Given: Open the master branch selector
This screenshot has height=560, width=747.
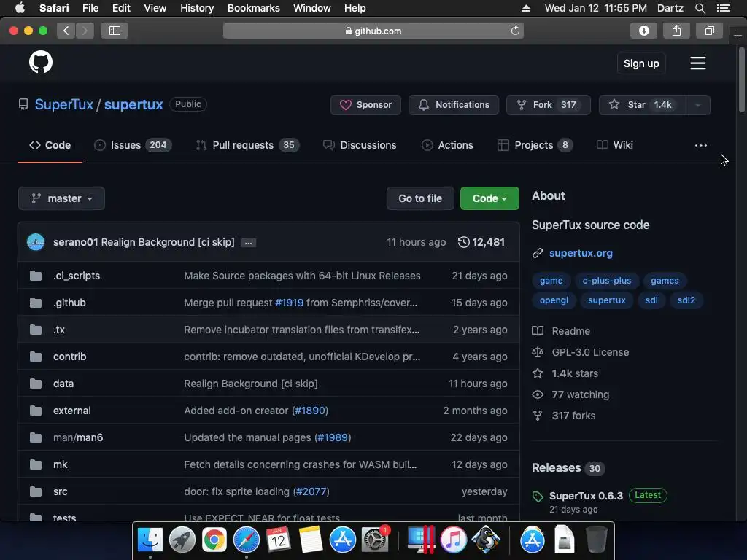Looking at the screenshot, I should pos(61,198).
